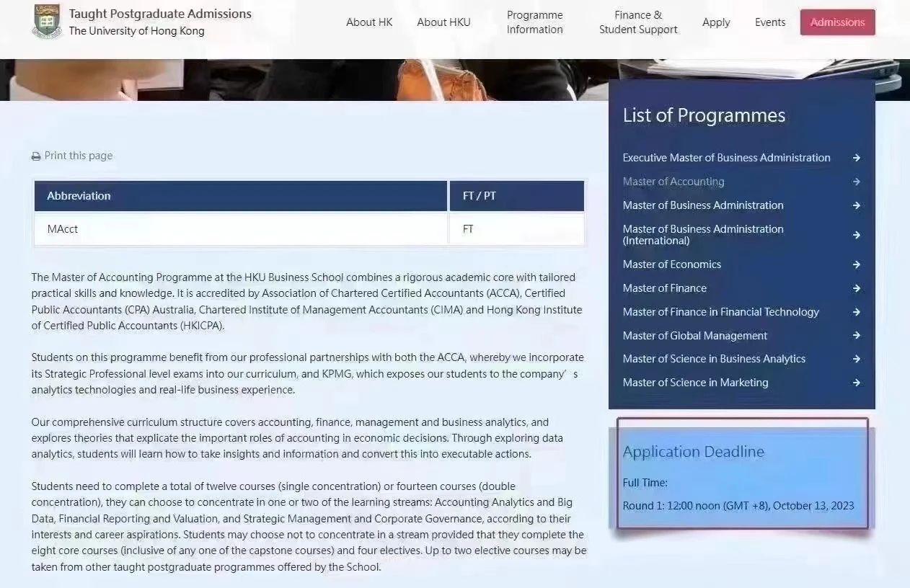910x588 pixels.
Task: Open the About HK menu
Action: click(369, 22)
